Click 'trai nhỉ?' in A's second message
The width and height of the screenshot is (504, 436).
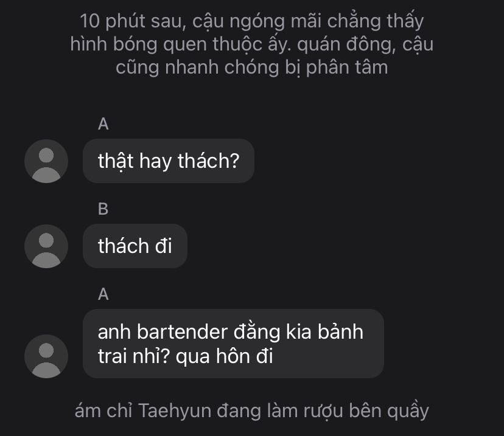134,356
